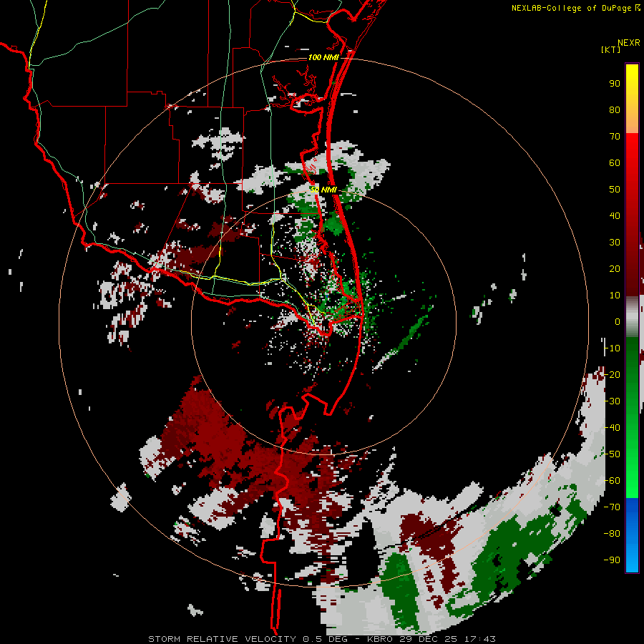The width and height of the screenshot is (644, 644).
Task: Click the 50 value on the velocity scale
Action: (615, 190)
